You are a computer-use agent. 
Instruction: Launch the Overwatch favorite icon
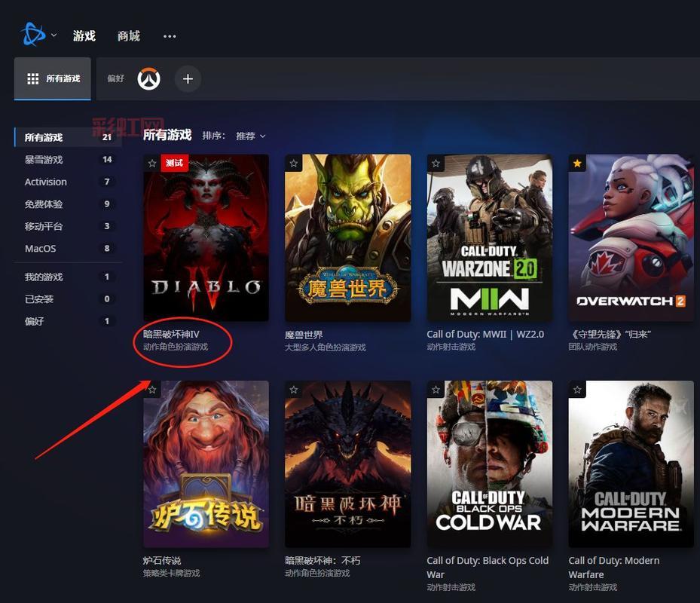pyautogui.click(x=148, y=79)
